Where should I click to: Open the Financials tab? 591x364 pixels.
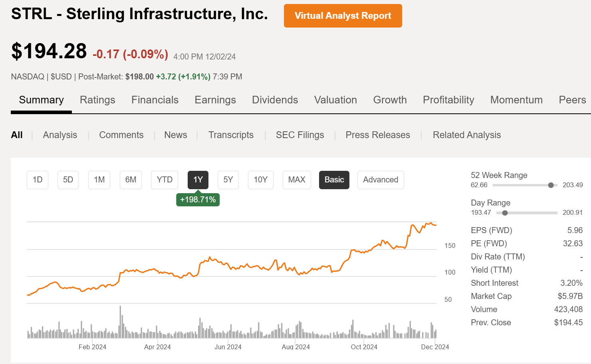(155, 100)
